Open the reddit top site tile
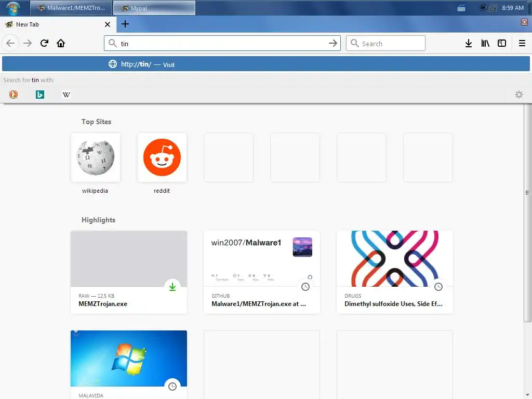The width and height of the screenshot is (532, 399). pyautogui.click(x=162, y=157)
